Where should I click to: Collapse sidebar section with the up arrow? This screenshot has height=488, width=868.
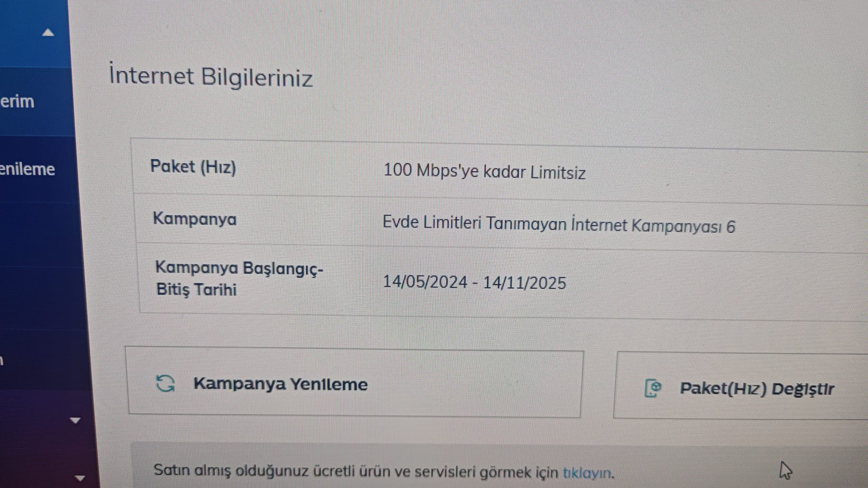(48, 32)
